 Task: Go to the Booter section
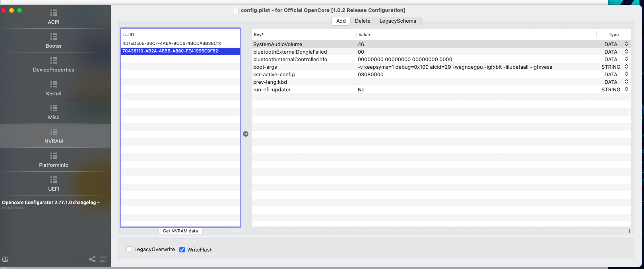[54, 41]
